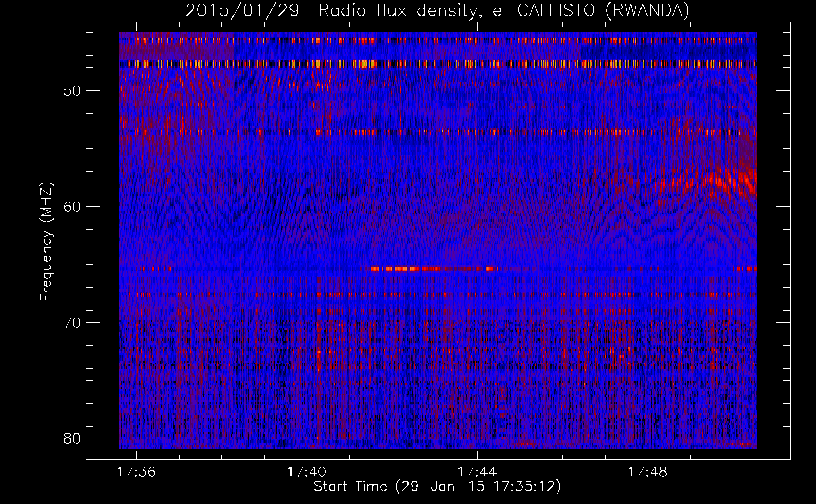
Task: Click the 50 frequency tick label
Action: click(x=72, y=91)
